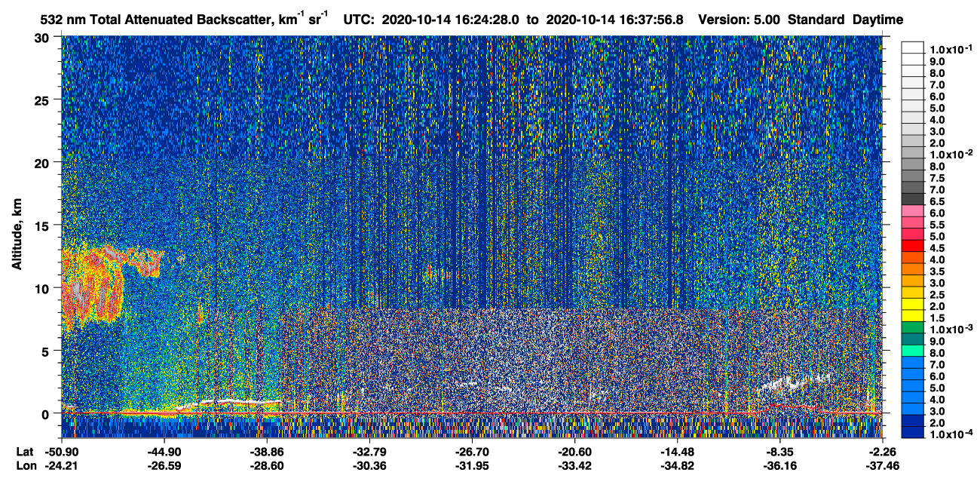Click latitude value '-38.86'
Screen dimensions: 980x503
click(x=266, y=451)
